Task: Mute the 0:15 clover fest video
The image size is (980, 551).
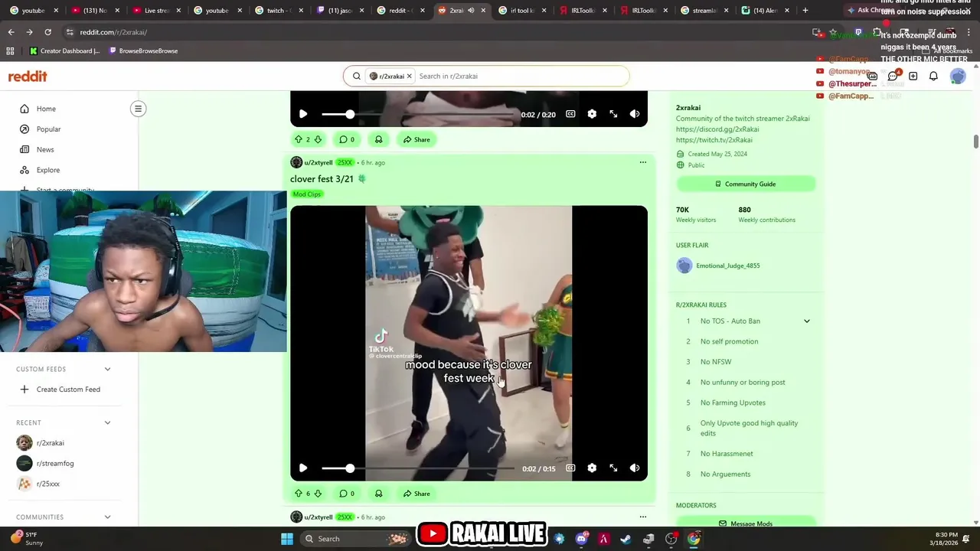Action: (635, 468)
